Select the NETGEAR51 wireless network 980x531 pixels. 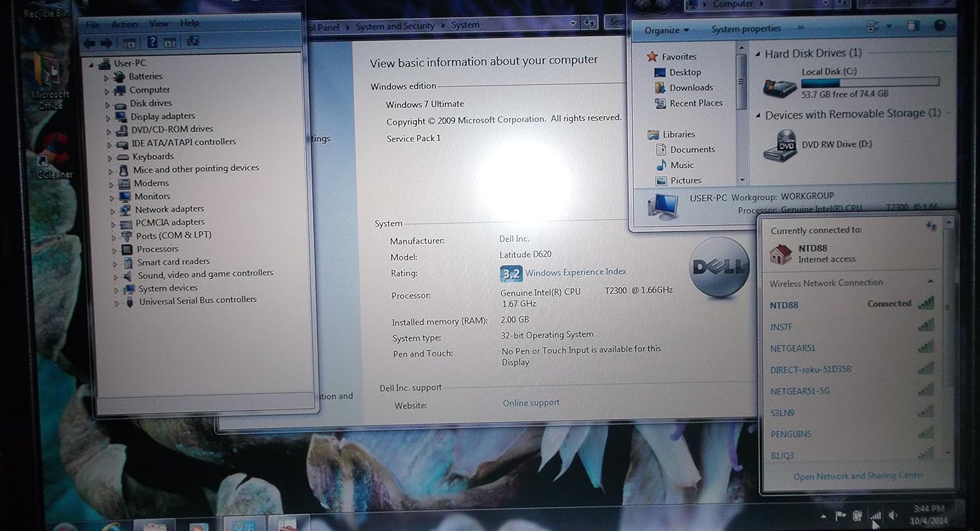pyautogui.click(x=792, y=349)
